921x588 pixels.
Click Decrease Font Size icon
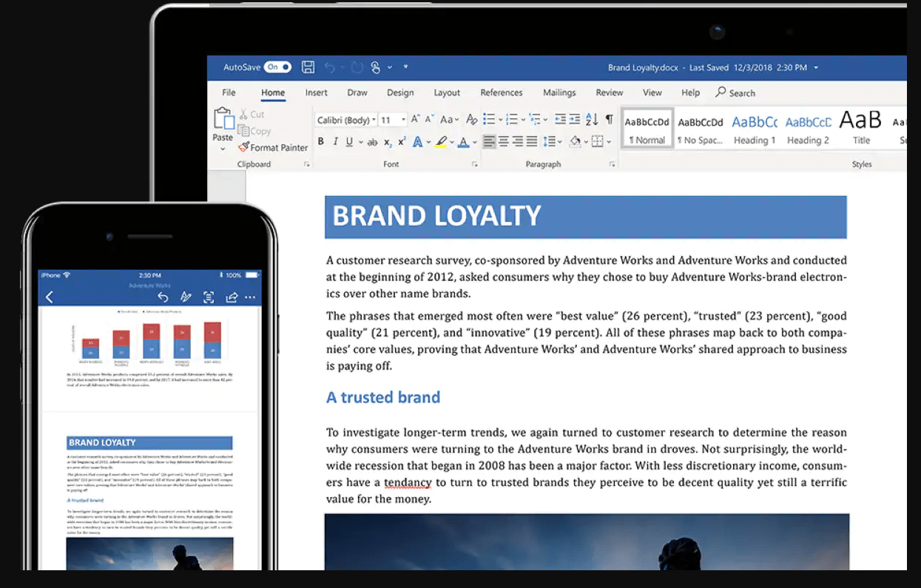(x=430, y=119)
